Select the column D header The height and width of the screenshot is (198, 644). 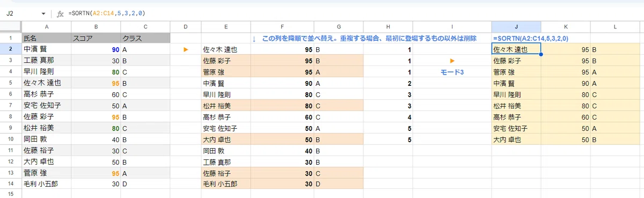pyautogui.click(x=186, y=27)
